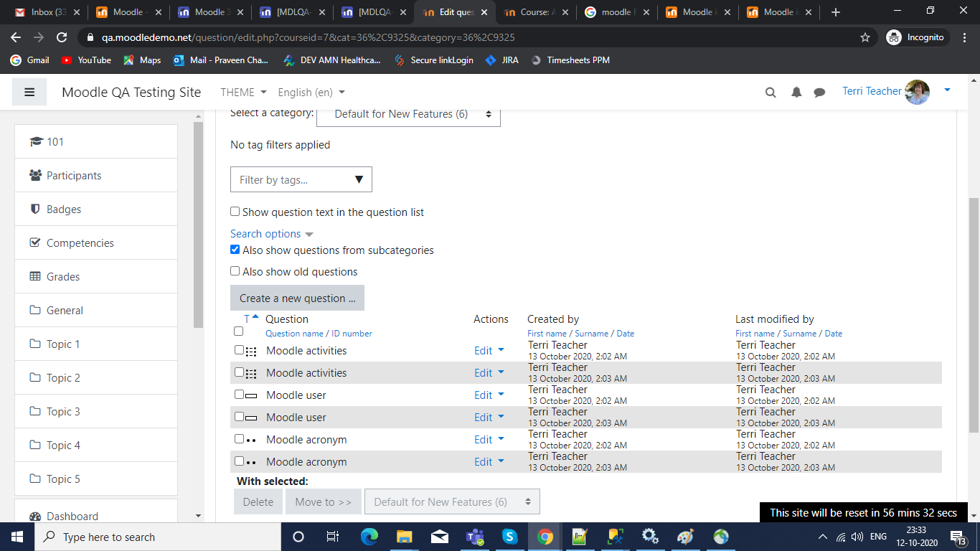Open the Move to category dropdown at bottom
This screenshot has height=551, width=980.
(x=452, y=502)
